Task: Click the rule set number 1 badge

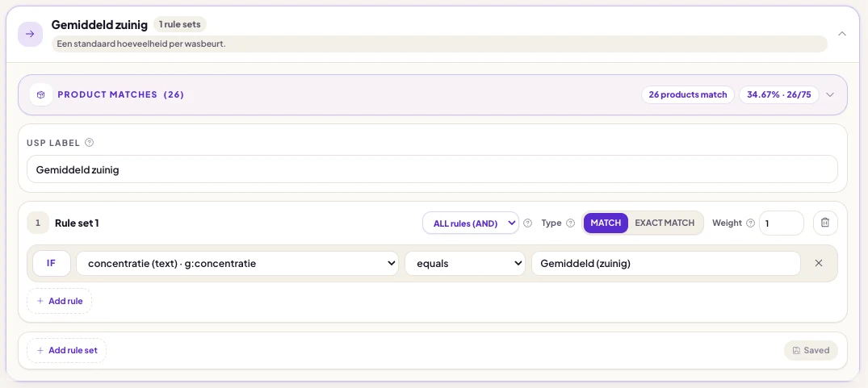Action: click(38, 223)
